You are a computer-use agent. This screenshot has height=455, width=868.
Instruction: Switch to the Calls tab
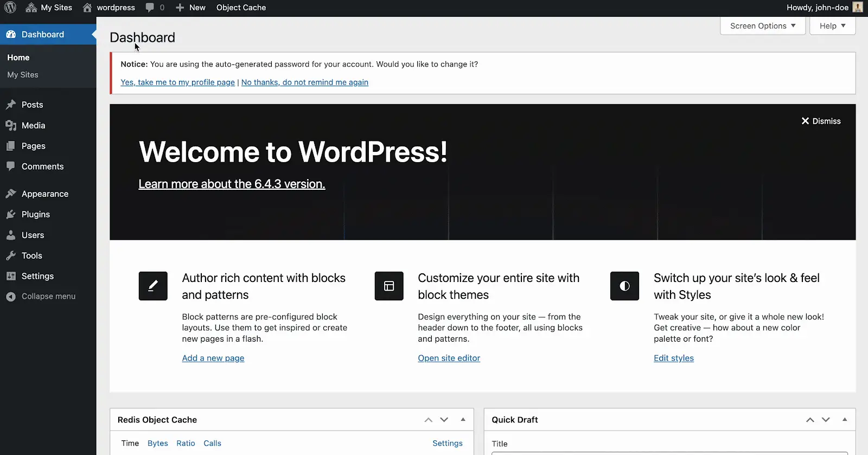(x=213, y=443)
